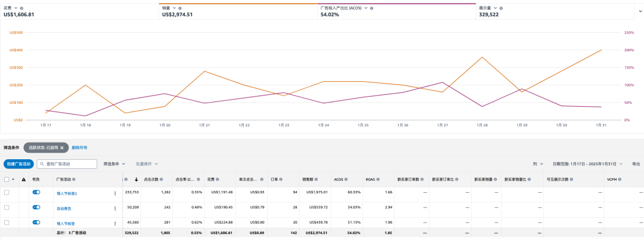Click the 233,753 impressions cell
This screenshot has height=241, width=644.
pyautogui.click(x=132, y=191)
